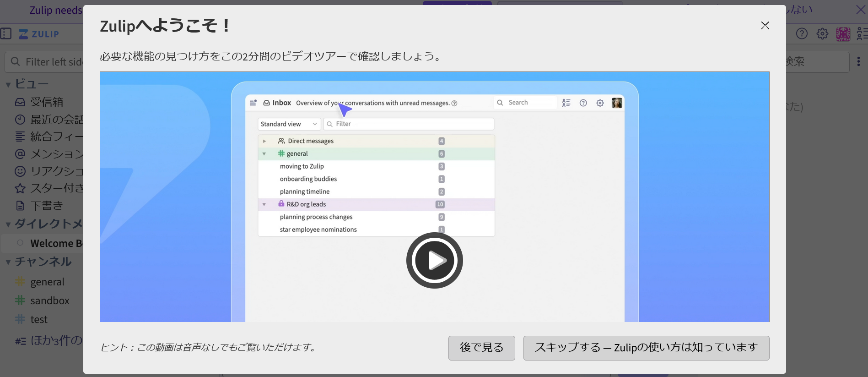The height and width of the screenshot is (377, 868).
Task: Collapse the ダイレクトメッセージ section
Action: tap(8, 224)
